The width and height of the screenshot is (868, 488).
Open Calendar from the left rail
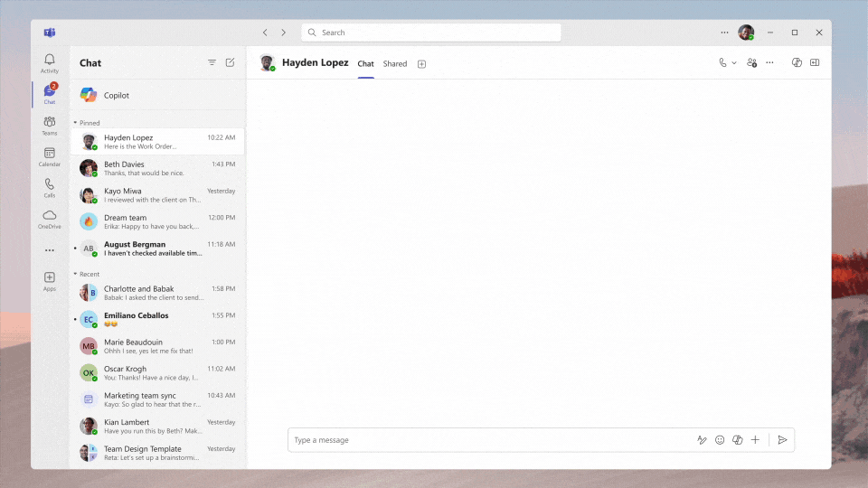click(x=50, y=156)
